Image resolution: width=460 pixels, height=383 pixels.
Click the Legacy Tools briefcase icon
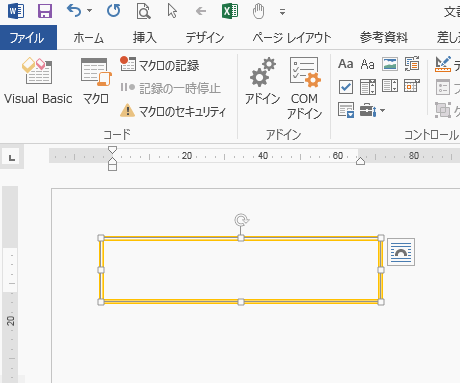click(x=368, y=110)
